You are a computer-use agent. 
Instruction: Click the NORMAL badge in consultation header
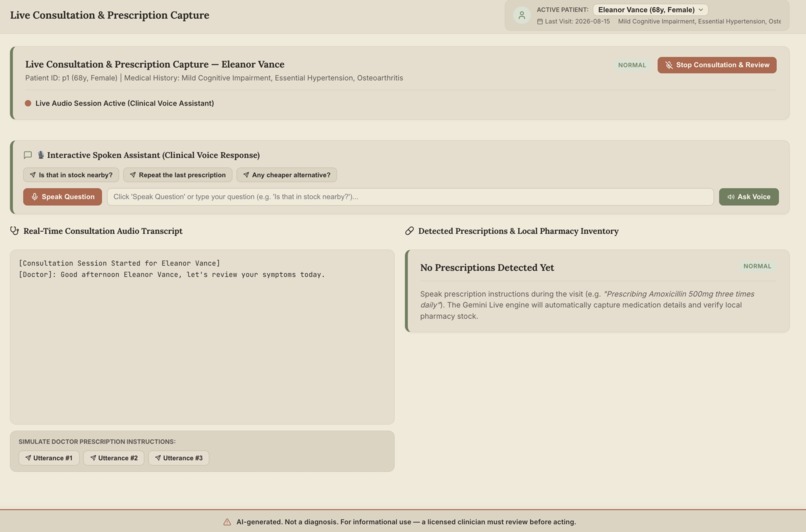pyautogui.click(x=632, y=65)
